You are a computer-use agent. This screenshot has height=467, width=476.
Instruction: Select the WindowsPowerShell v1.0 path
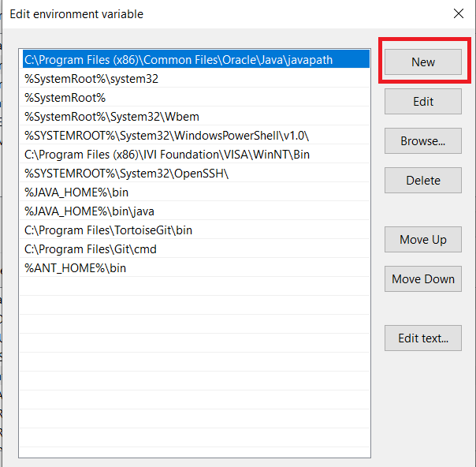pyautogui.click(x=195, y=136)
